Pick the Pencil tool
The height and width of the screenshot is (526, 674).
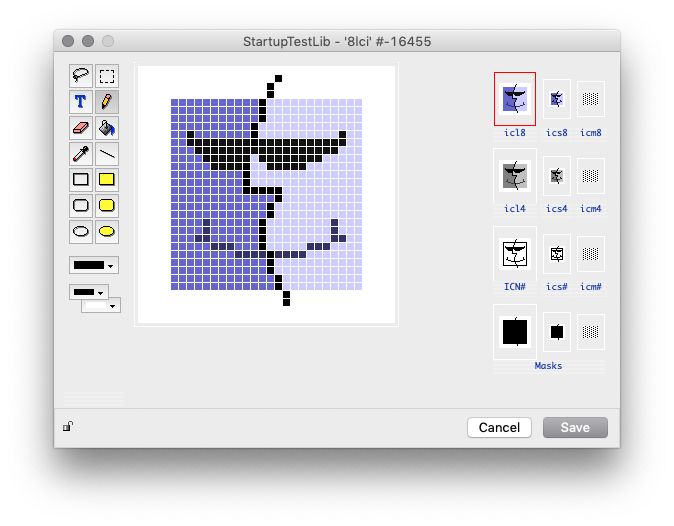click(x=107, y=102)
